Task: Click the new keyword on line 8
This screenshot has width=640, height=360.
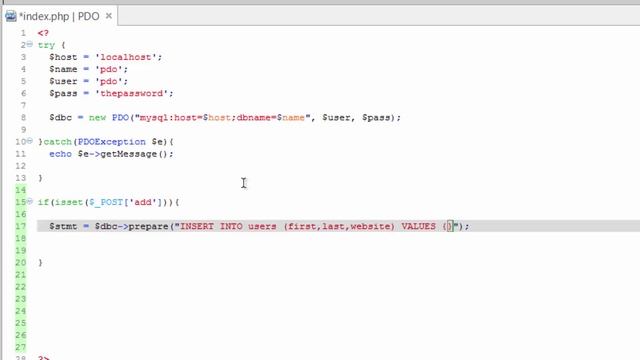Action: point(98,118)
